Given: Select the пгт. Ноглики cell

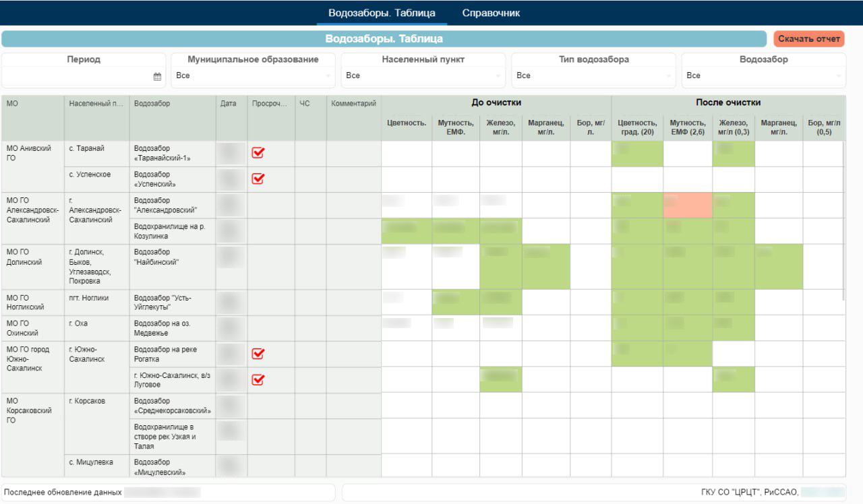Looking at the screenshot, I should click(x=97, y=303).
